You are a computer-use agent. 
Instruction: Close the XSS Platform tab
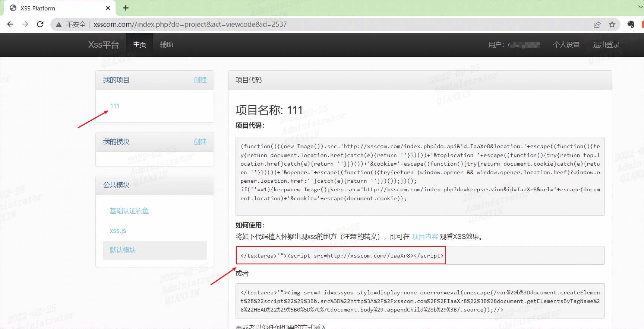[108, 8]
